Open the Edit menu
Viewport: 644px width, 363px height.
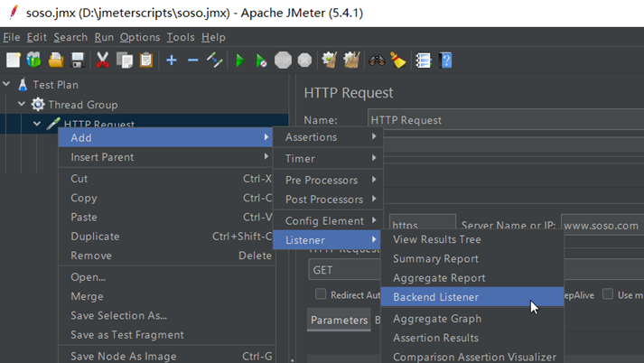point(36,37)
